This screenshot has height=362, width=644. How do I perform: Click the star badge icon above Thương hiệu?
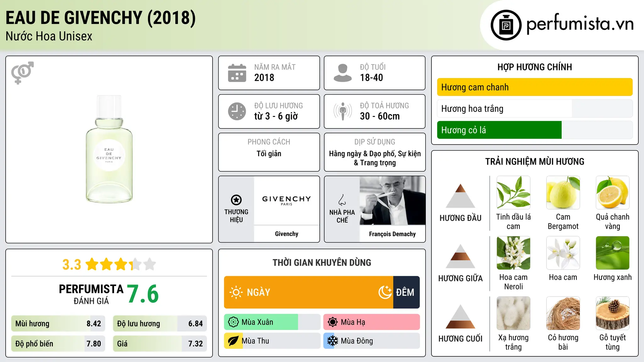236,200
